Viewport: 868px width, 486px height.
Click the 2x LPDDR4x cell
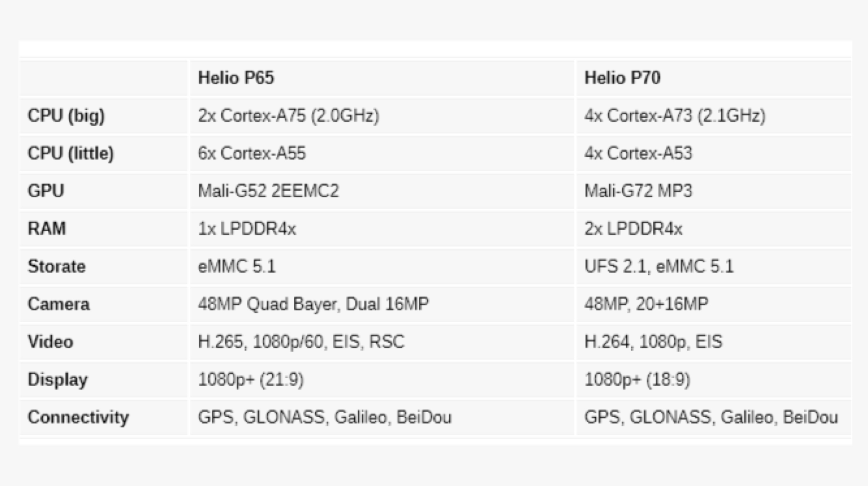[x=633, y=229]
